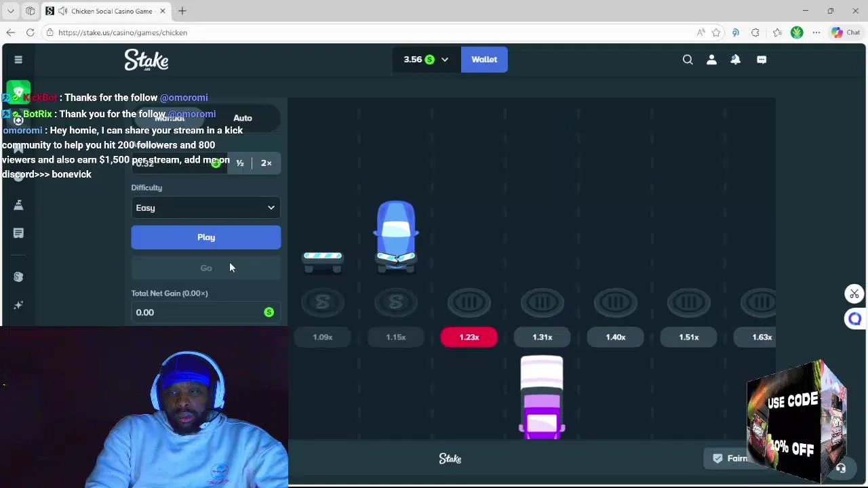
Task: Click the manhole coin above 1.31x
Action: (542, 302)
